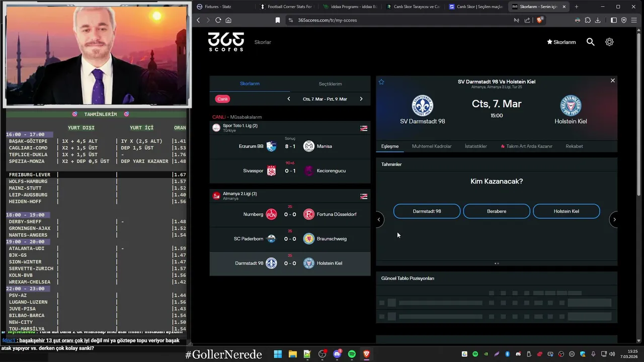
Task: Open League table icon for Spor Toto 1. Lig
Action: tap(364, 128)
